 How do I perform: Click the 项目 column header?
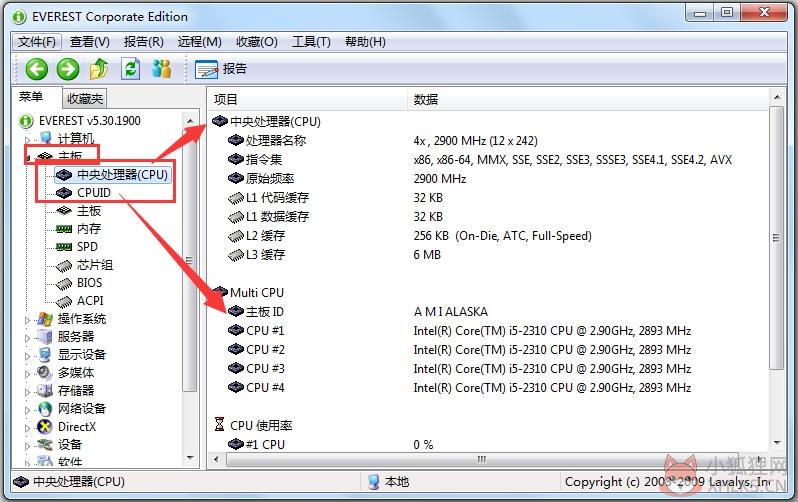click(307, 99)
